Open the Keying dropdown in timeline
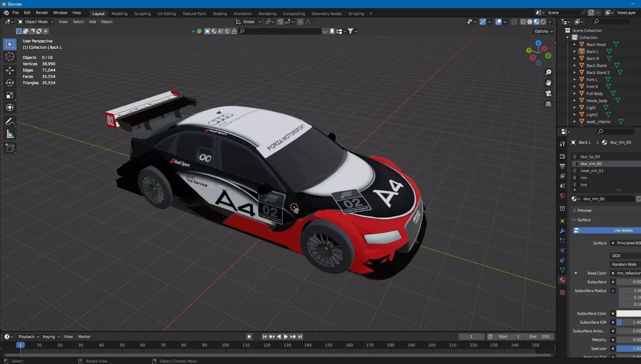This screenshot has width=641, height=364. point(51,337)
